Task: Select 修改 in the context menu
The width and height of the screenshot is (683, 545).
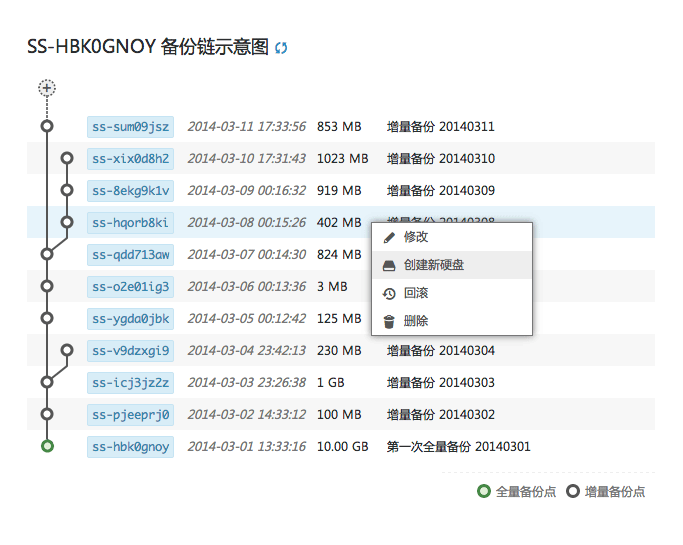Action: point(416,238)
